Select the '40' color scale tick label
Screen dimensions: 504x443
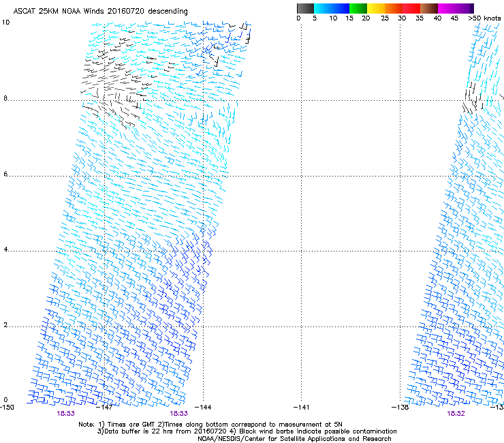point(437,18)
